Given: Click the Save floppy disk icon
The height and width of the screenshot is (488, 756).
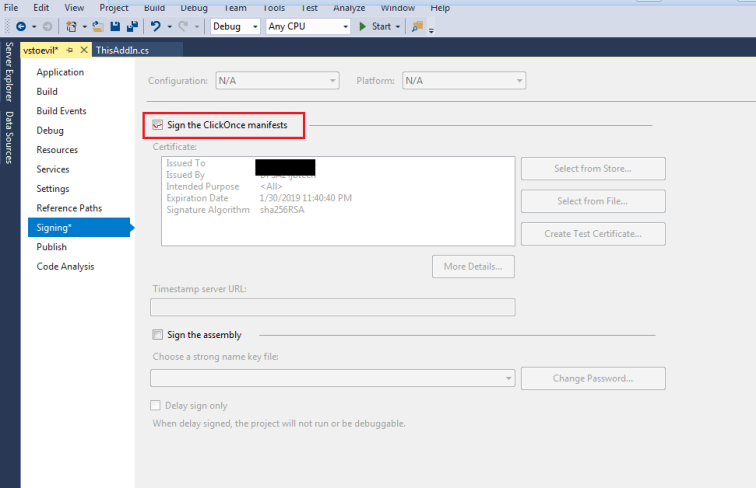Looking at the screenshot, I should click(x=115, y=27).
